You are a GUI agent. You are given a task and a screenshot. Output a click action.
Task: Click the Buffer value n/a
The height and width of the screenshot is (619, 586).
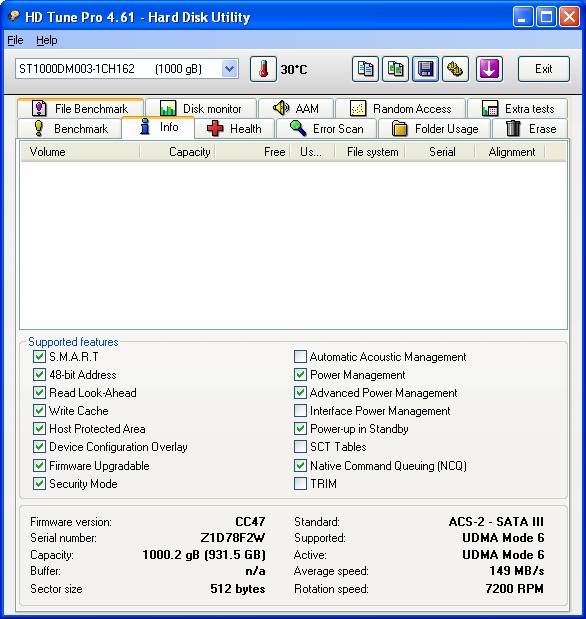(x=255, y=571)
